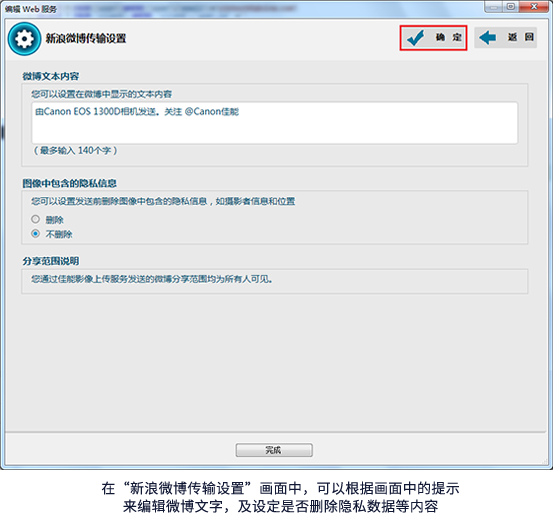Image resolution: width=554 pixels, height=513 pixels.
Task: Click the 分享范围说明 section heading
Action: (51, 261)
